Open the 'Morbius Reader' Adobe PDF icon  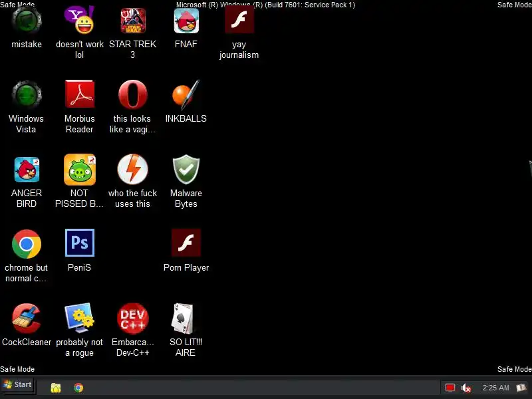pos(79,94)
